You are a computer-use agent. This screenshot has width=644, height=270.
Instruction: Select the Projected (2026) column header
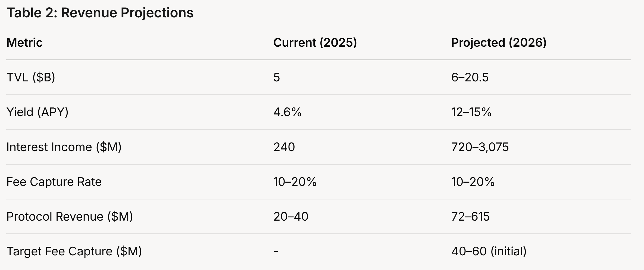tap(499, 43)
